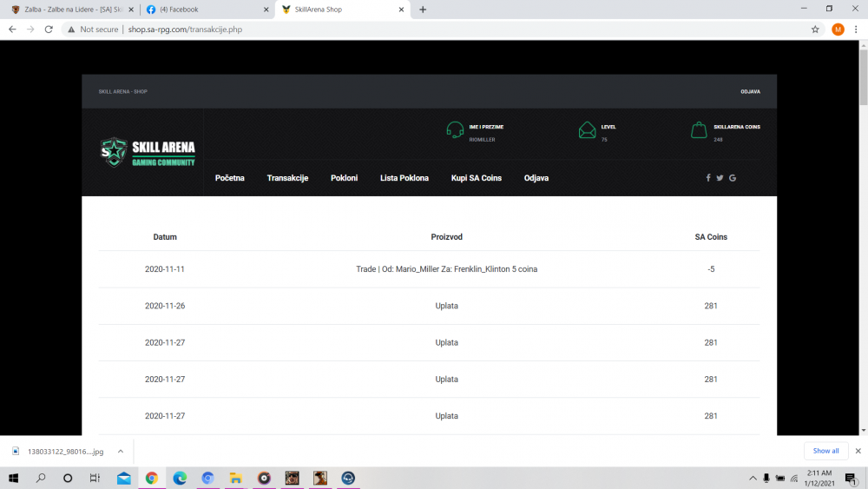
Task: Open the Transakcije menu item
Action: click(287, 178)
